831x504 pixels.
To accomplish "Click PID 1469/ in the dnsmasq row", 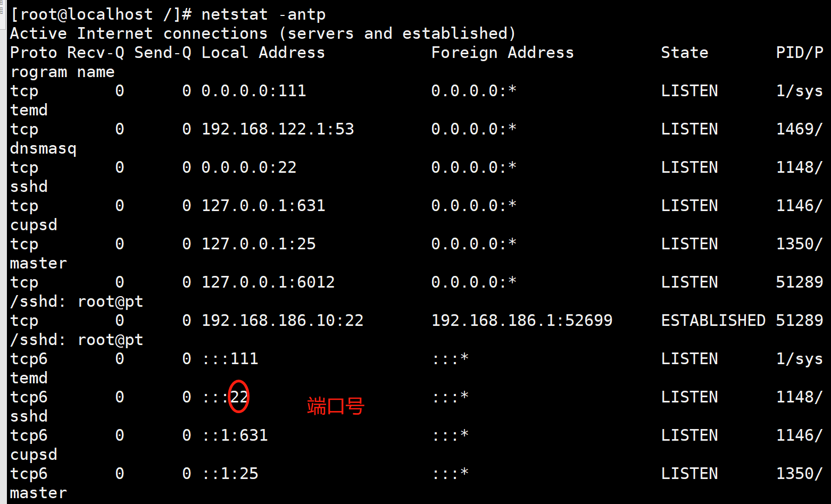I will click(x=800, y=129).
